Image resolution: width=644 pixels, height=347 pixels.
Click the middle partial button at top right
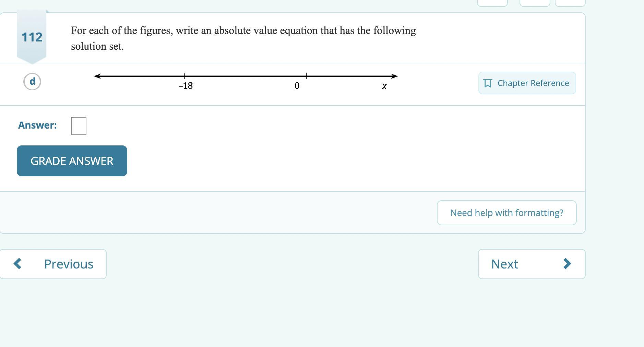pyautogui.click(x=535, y=3)
